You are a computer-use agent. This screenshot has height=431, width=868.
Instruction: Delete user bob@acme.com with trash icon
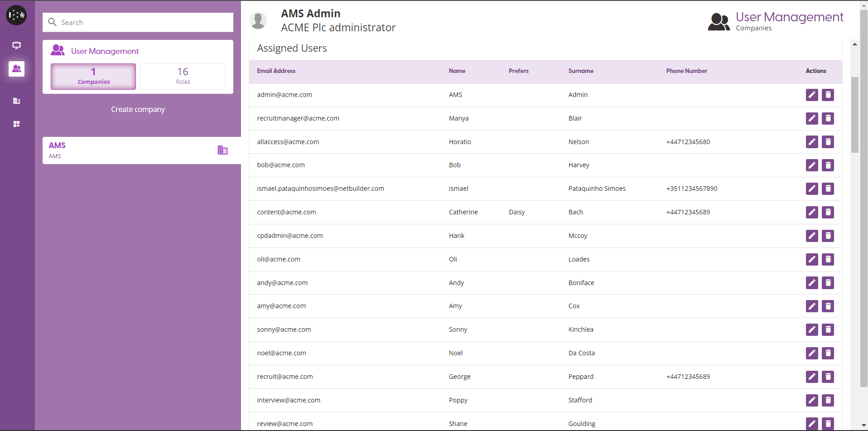[x=828, y=165]
